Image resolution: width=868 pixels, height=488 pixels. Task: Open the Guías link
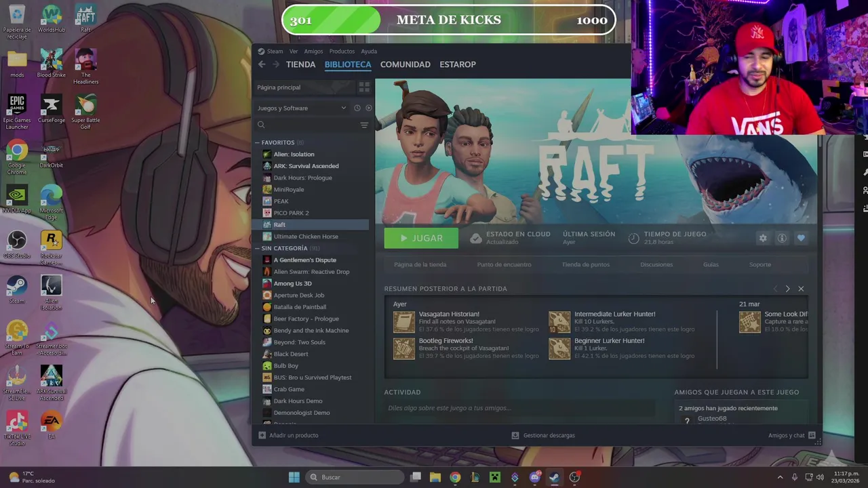[x=711, y=264]
